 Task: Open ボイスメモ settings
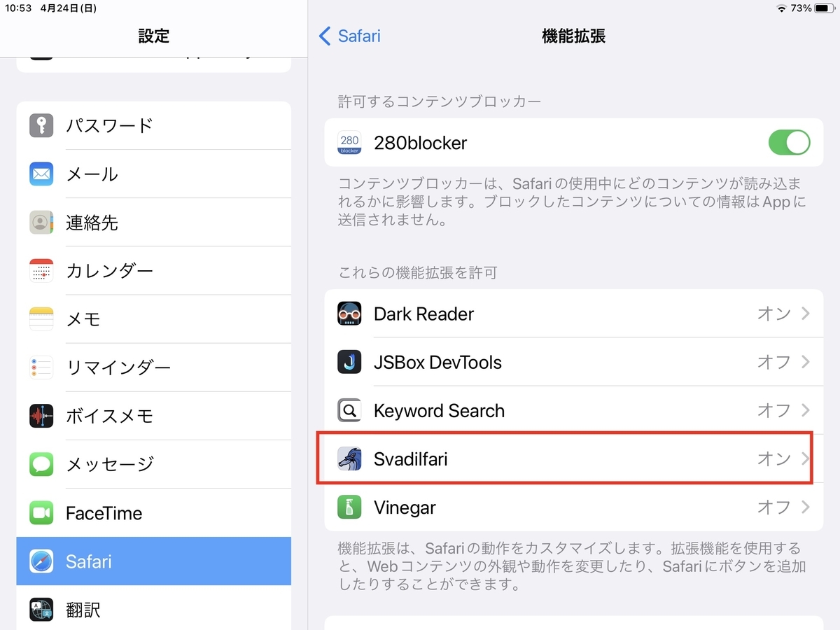click(154, 416)
